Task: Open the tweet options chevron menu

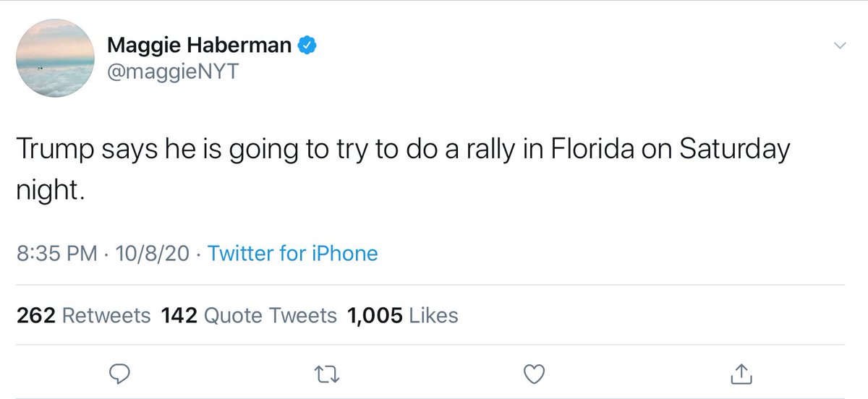Action: (x=840, y=46)
